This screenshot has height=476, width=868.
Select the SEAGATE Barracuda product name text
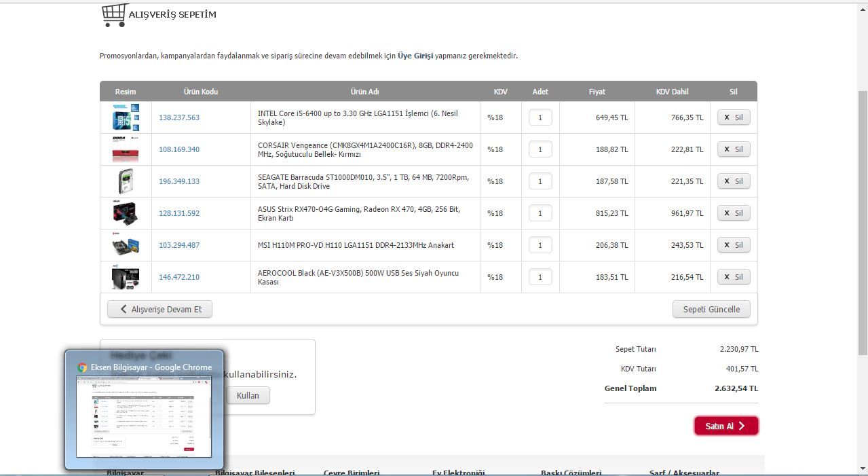point(363,181)
